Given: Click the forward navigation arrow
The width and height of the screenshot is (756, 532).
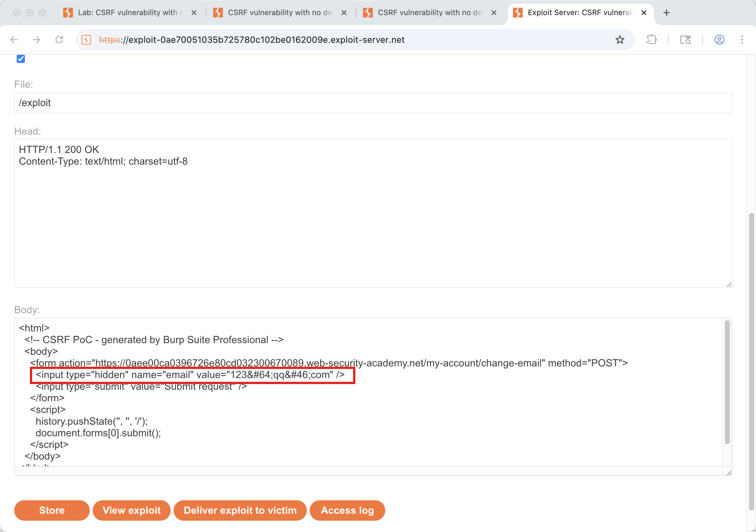Looking at the screenshot, I should pyautogui.click(x=37, y=40).
